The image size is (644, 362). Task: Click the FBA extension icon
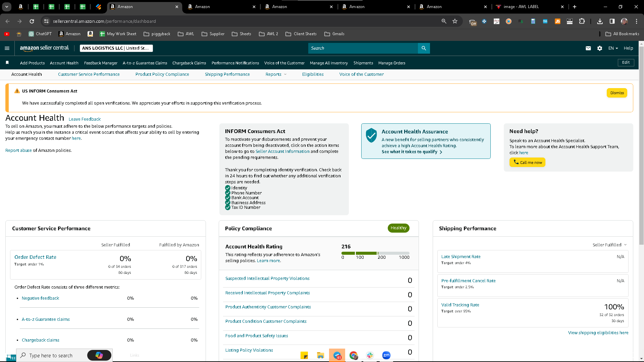pos(545,21)
